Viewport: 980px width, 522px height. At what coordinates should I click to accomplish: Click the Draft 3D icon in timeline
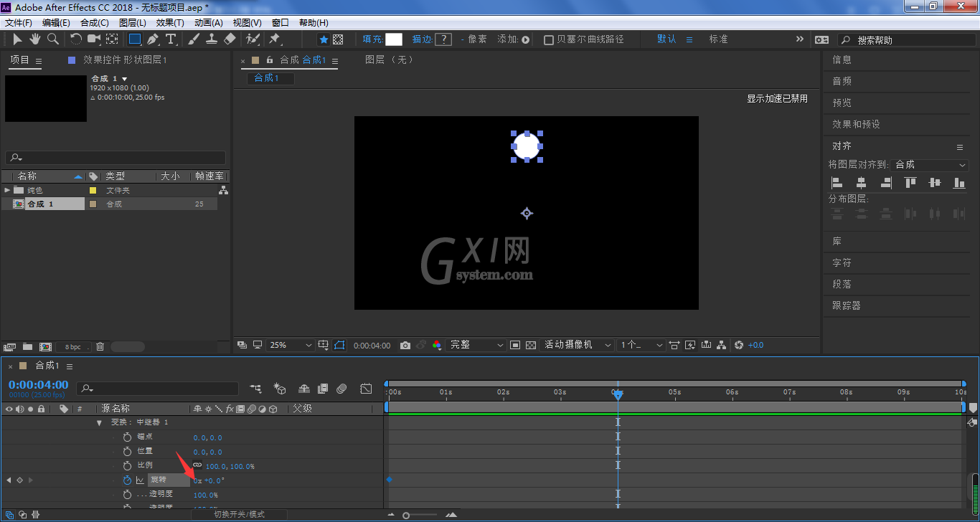280,389
